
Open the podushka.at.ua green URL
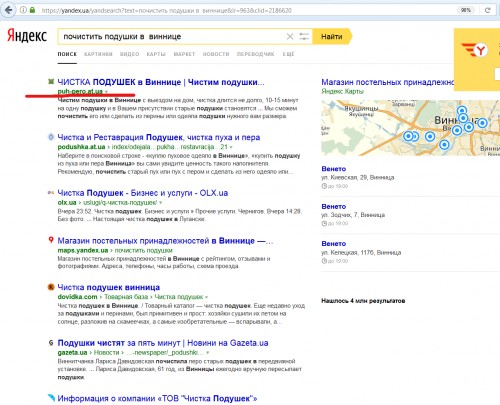pos(81,147)
